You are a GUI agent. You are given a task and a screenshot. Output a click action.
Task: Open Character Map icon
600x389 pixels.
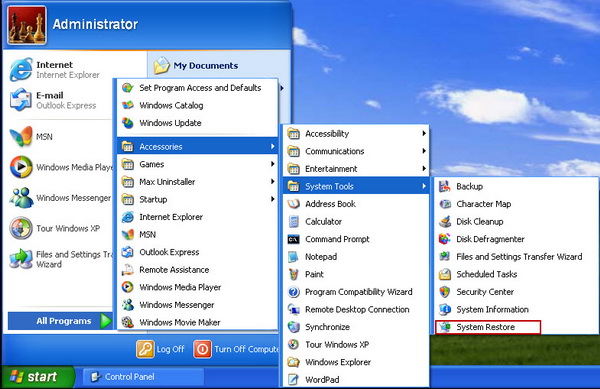(445, 204)
